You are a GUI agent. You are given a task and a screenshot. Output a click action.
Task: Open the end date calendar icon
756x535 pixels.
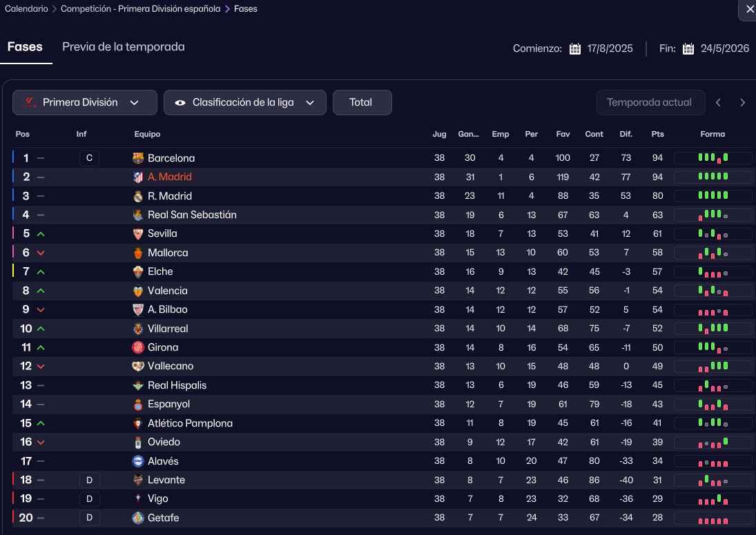(688, 49)
